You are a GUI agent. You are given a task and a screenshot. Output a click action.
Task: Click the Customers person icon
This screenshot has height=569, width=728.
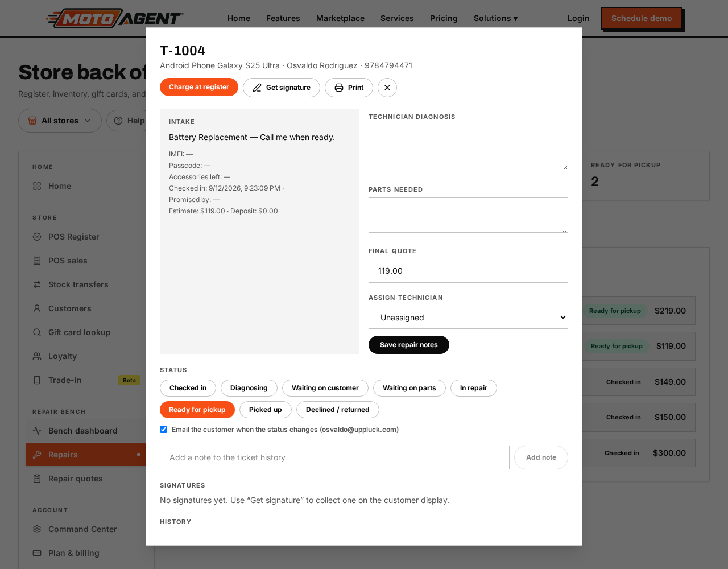click(37, 308)
